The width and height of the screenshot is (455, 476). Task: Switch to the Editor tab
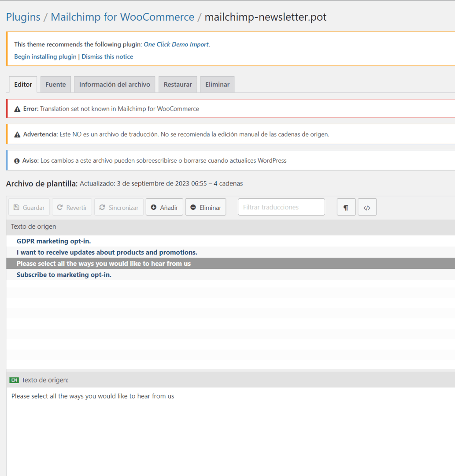coord(23,84)
